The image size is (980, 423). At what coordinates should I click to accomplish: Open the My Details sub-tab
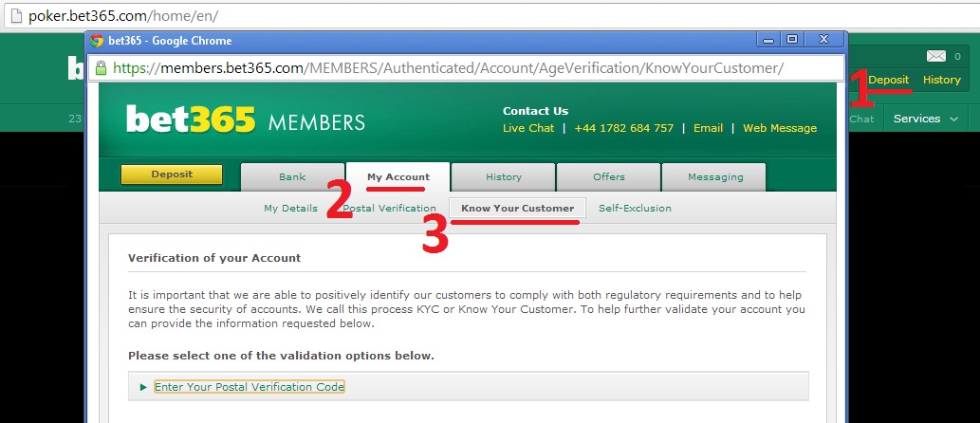(x=290, y=208)
